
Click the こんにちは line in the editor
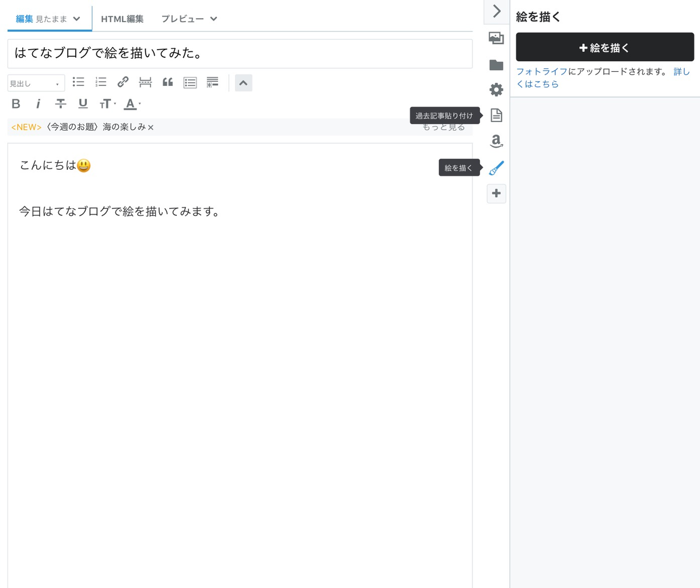[55, 166]
